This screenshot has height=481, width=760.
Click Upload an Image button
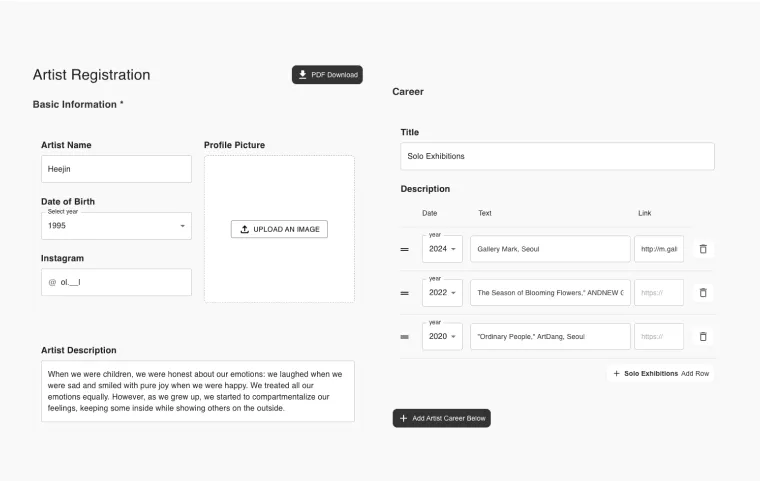pyautogui.click(x=279, y=229)
